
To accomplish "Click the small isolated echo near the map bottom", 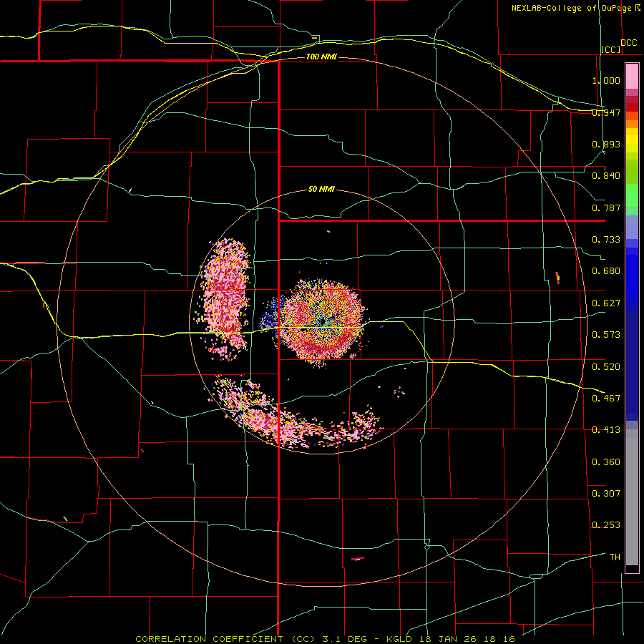I will click(x=357, y=559).
